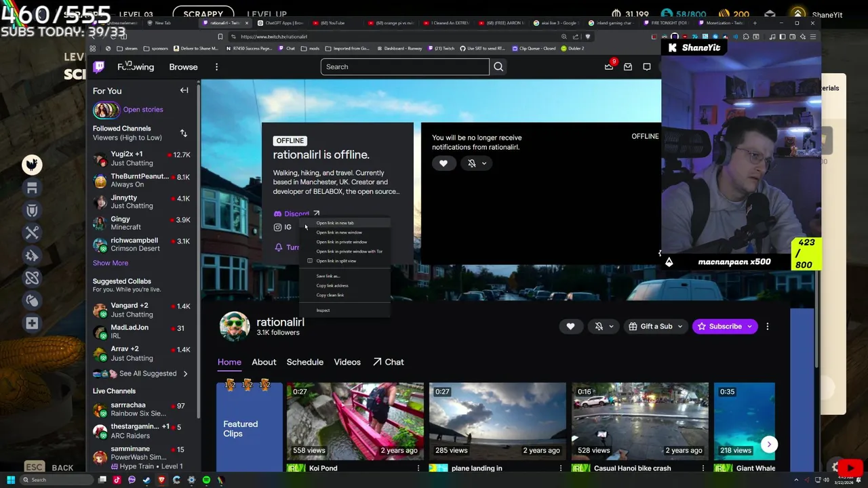Image resolution: width=868 pixels, height=488 pixels.
Task: Open options for the Casual Hanoi clip
Action: pos(703,468)
